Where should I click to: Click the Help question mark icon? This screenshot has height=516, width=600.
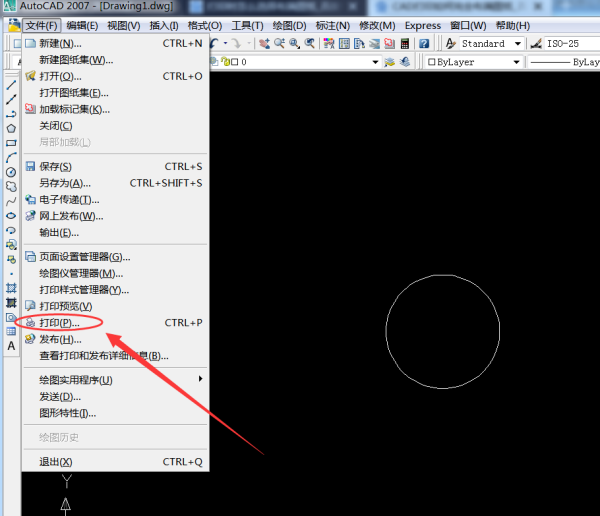click(424, 44)
